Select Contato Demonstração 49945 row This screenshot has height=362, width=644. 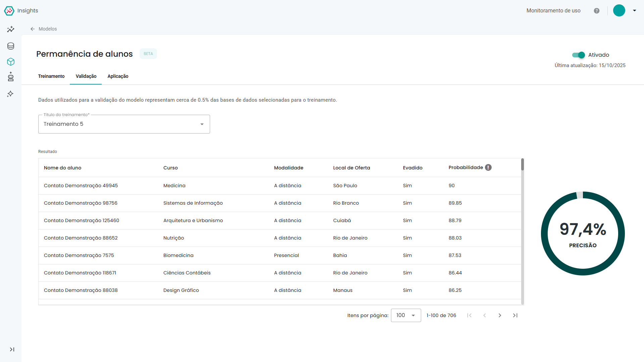click(x=280, y=186)
